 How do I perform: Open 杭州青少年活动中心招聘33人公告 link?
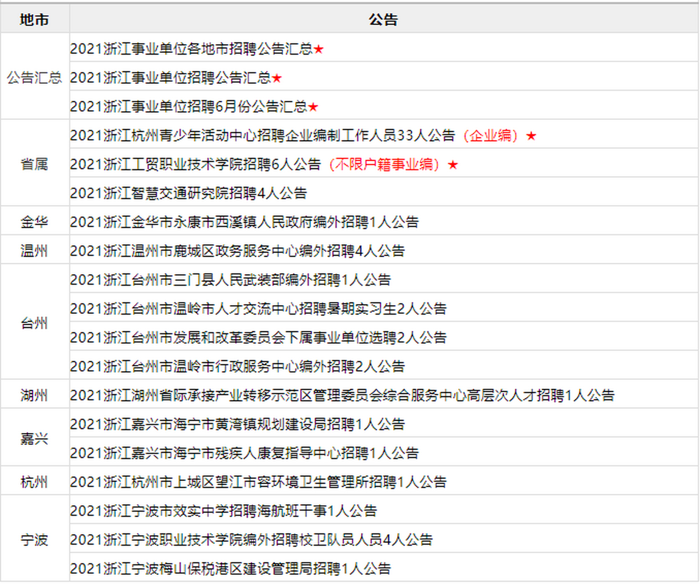click(263, 136)
